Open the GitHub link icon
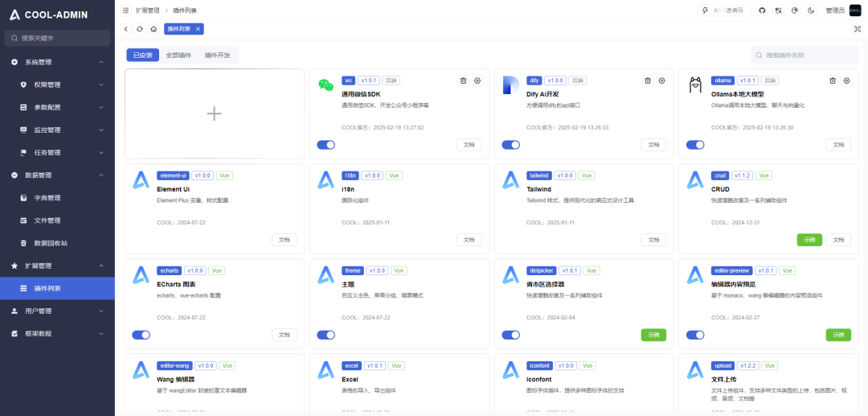This screenshot has height=416, width=868. point(763,10)
